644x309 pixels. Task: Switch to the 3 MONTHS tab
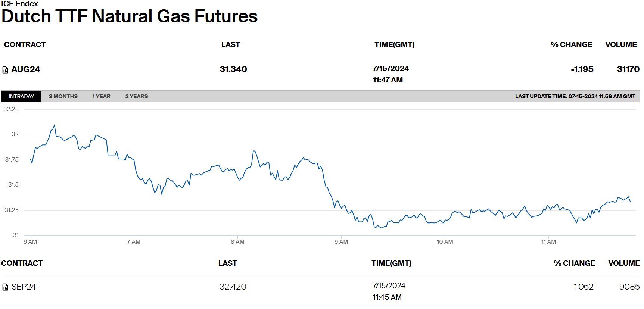[63, 96]
